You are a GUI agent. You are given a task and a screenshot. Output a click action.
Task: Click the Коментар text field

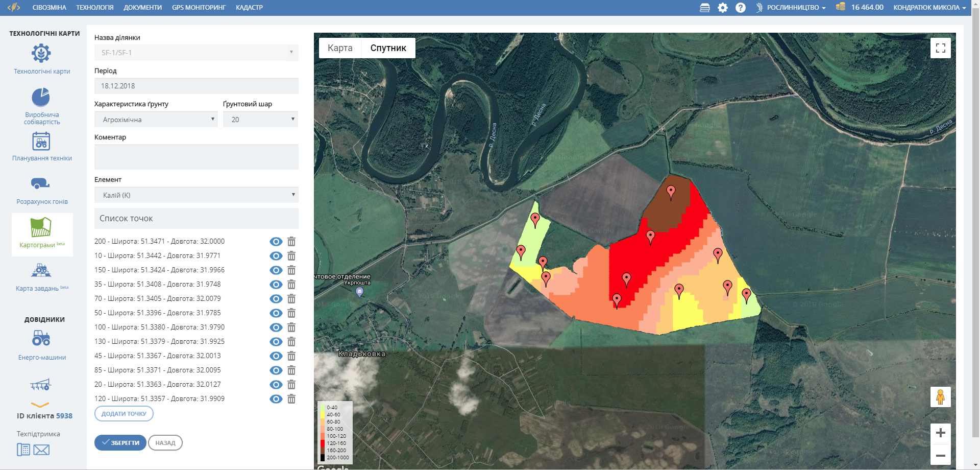[196, 157]
